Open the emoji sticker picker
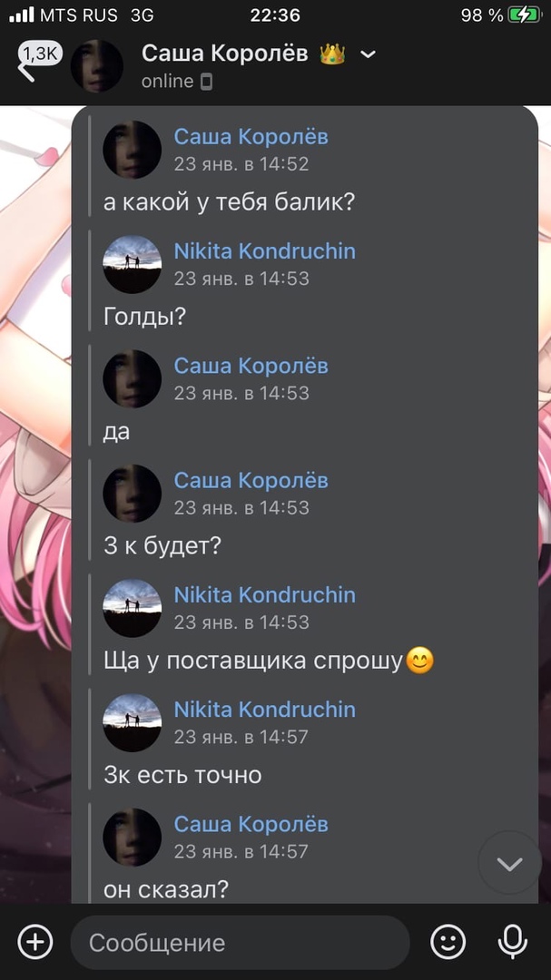 448,942
